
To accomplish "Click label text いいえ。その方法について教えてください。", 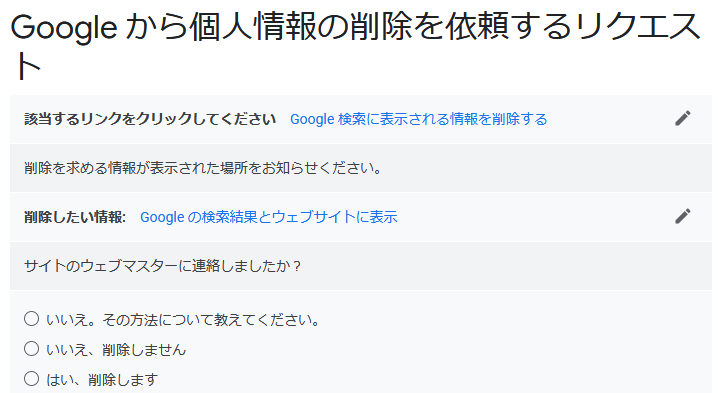I will (183, 320).
